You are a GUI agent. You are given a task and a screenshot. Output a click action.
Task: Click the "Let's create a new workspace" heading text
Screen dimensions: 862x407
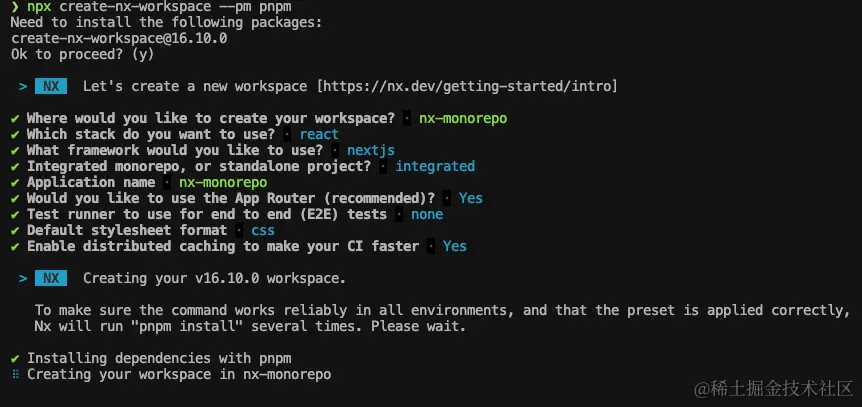click(x=195, y=86)
